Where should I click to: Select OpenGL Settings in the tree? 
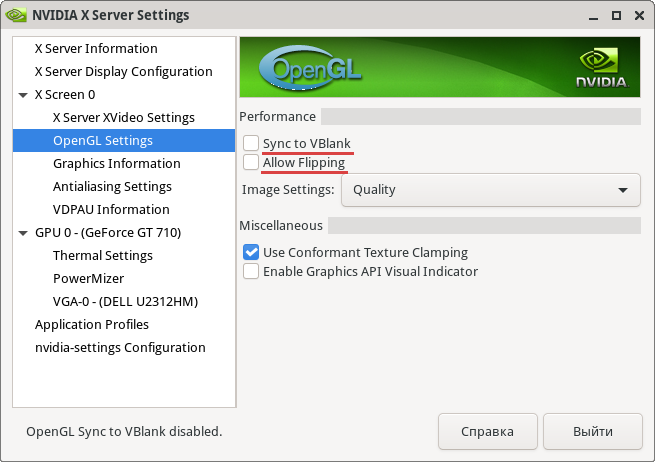click(x=124, y=140)
